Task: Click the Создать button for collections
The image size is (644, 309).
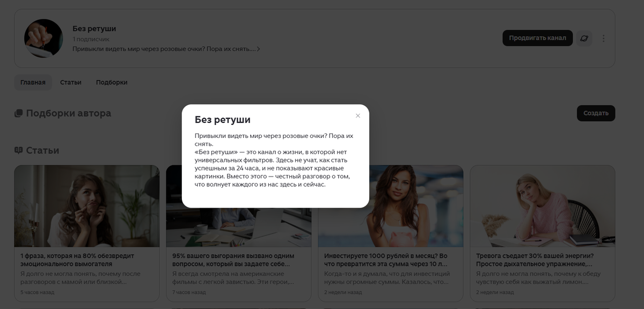Action: pos(596,113)
